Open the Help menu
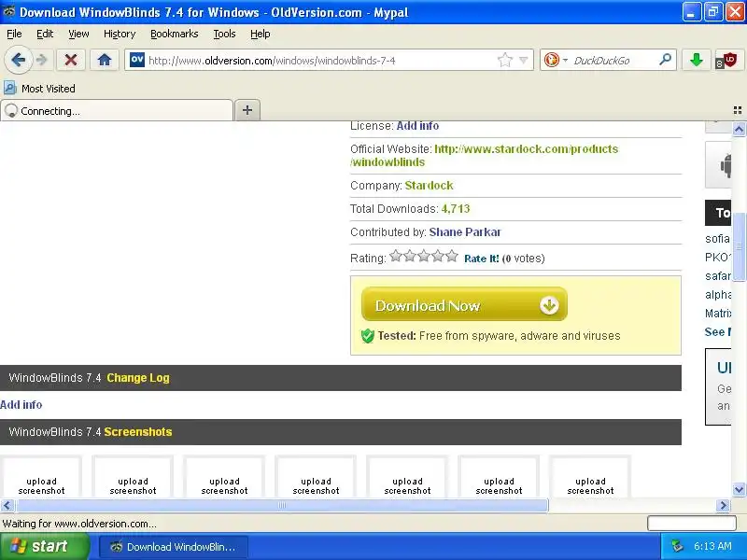Screen dimensions: 747x560 [x=261, y=34]
